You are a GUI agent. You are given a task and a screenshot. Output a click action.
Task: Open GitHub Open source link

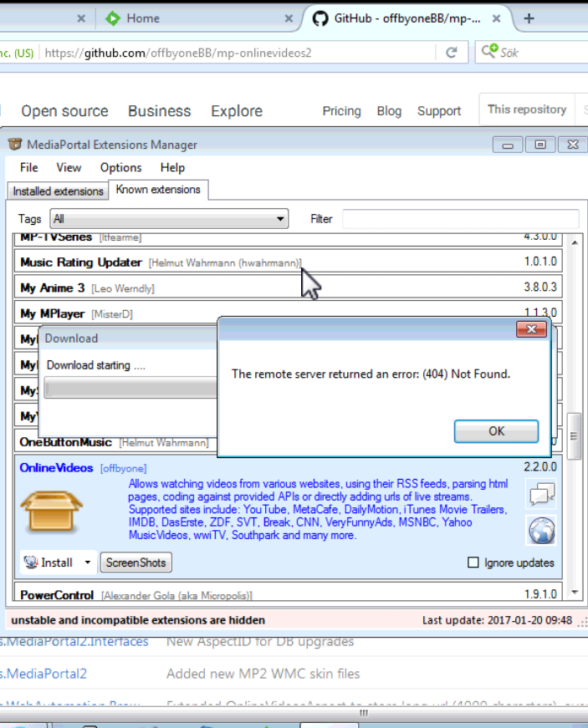pos(64,111)
